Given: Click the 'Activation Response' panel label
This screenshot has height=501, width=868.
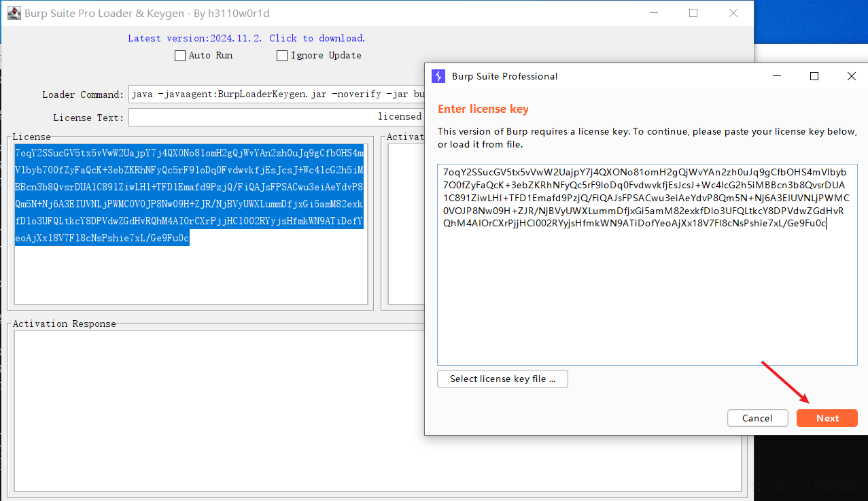Looking at the screenshot, I should [x=65, y=324].
